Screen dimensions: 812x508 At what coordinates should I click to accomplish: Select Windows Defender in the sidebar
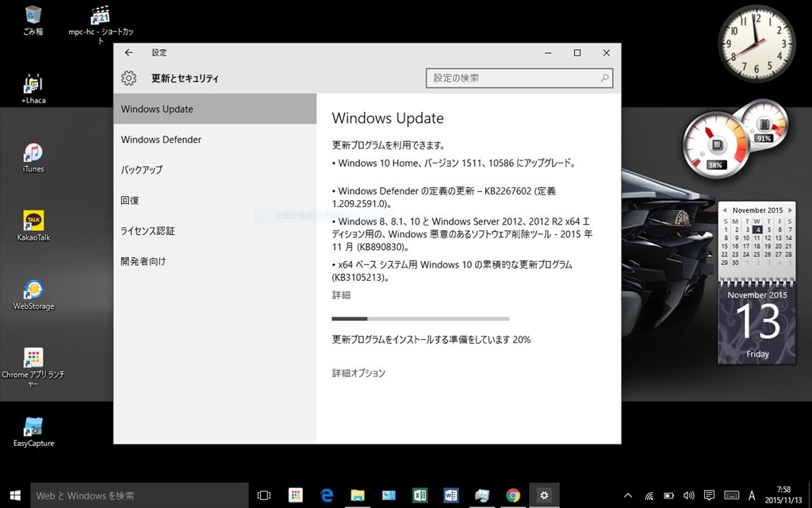pyautogui.click(x=215, y=140)
